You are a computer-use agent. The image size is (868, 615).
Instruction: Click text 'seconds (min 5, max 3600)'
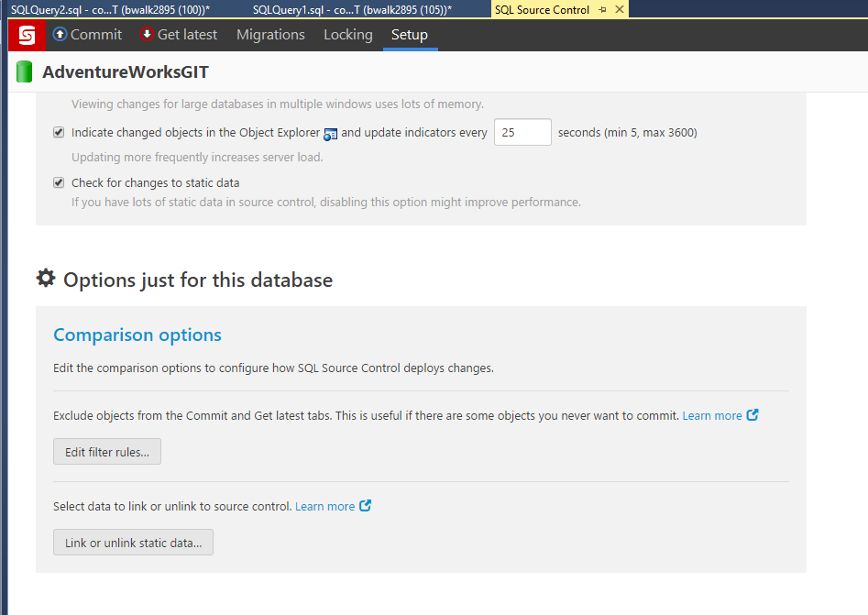tap(628, 132)
